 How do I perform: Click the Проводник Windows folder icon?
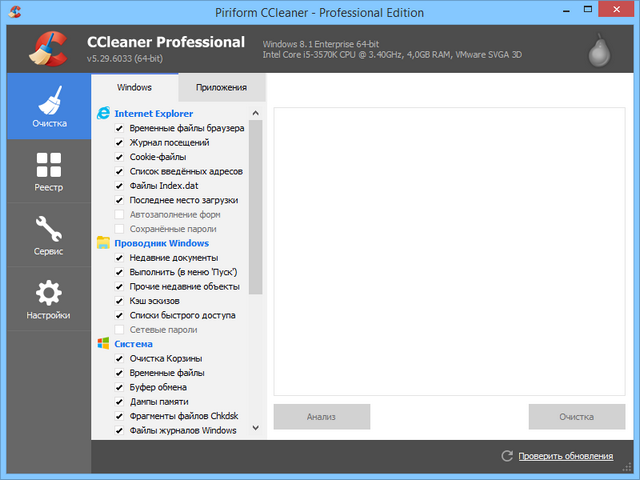click(x=103, y=243)
